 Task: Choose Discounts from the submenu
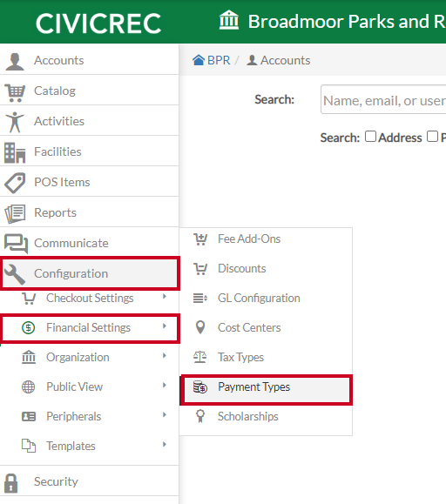point(266,269)
